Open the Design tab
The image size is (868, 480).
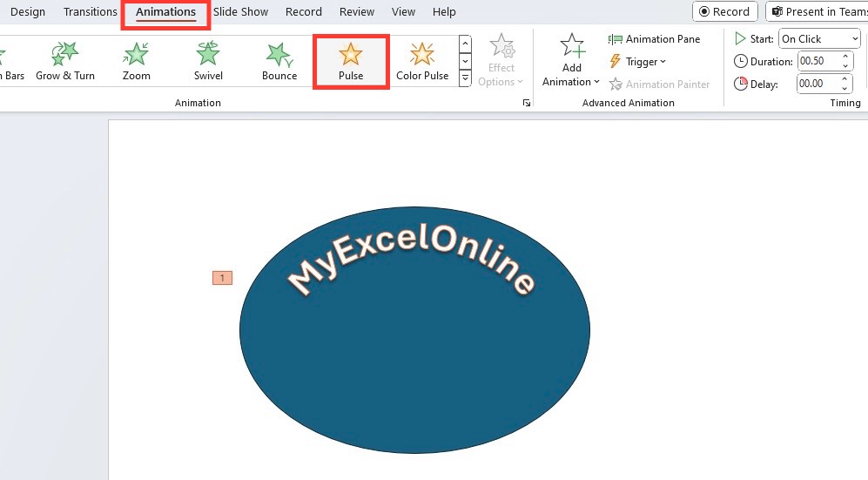click(28, 11)
